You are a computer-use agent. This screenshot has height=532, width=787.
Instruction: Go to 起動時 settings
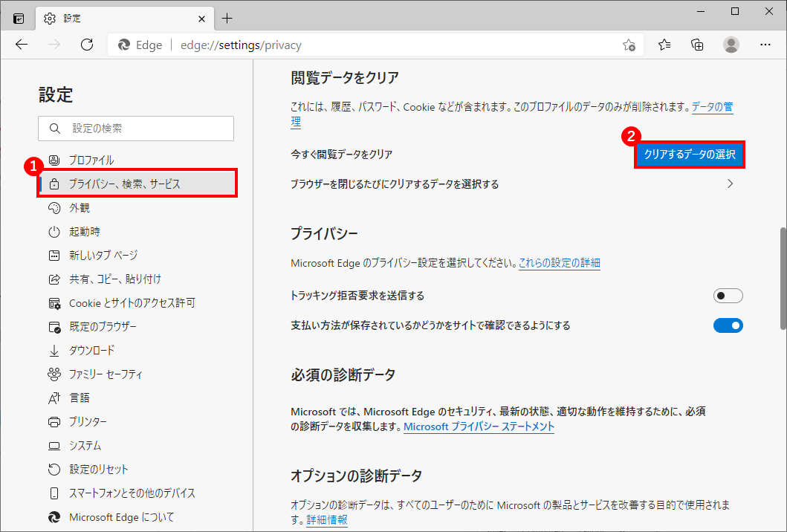136,231
